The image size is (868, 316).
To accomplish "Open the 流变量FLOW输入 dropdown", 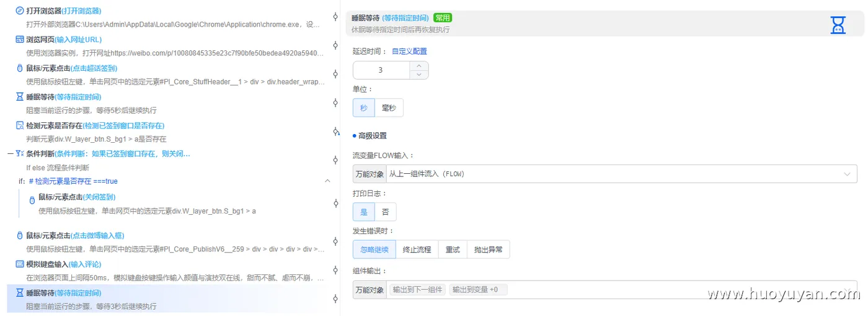I will [621, 174].
